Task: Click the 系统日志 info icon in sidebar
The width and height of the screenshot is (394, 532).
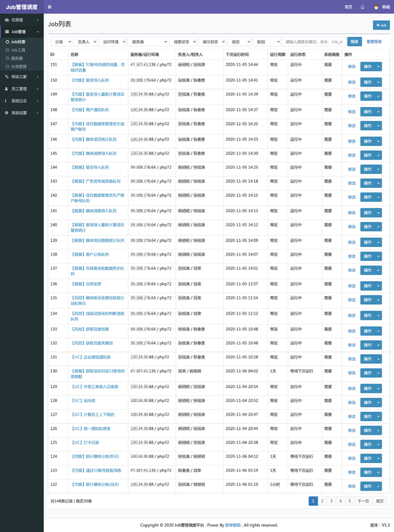Action: [x=6, y=100]
